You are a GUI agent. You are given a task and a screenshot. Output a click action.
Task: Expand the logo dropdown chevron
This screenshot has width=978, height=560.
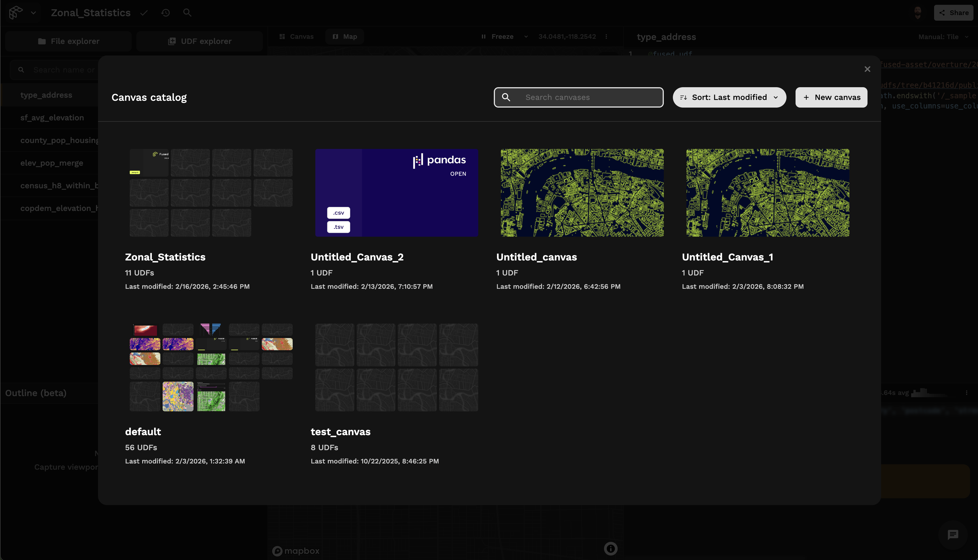tap(33, 13)
